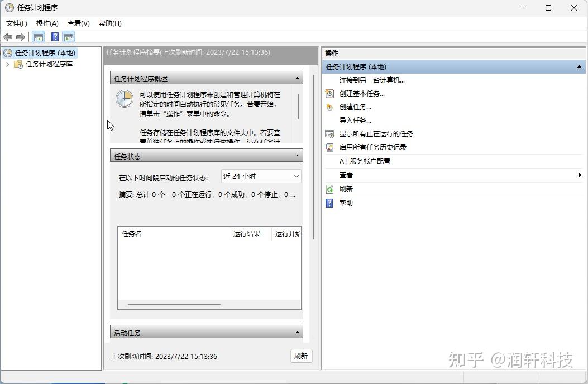Toggle the Action Pane toolbar icon
This screenshot has width=588, height=384.
point(68,37)
